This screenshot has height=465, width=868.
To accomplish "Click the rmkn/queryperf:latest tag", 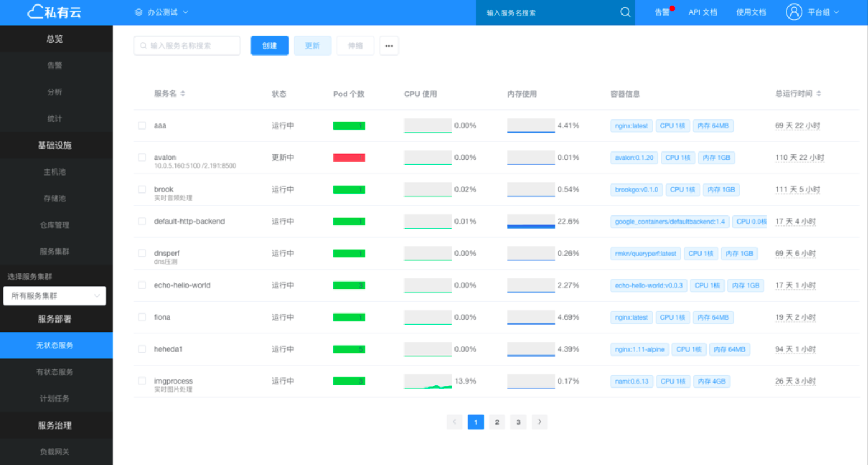I will click(x=646, y=254).
